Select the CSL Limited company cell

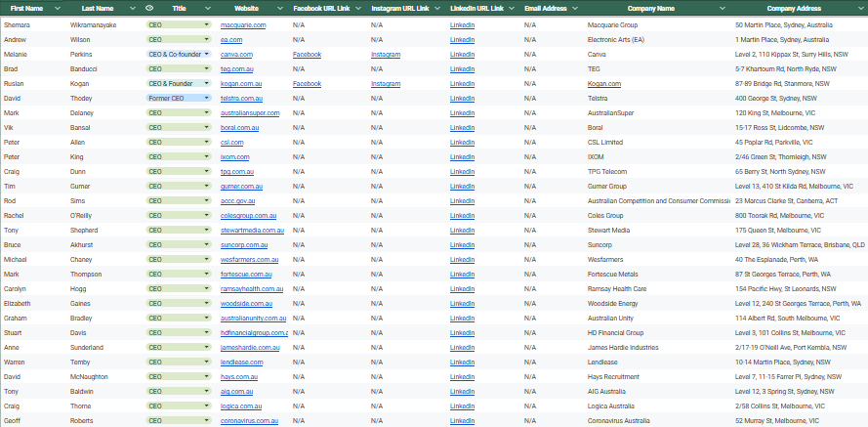(605, 143)
